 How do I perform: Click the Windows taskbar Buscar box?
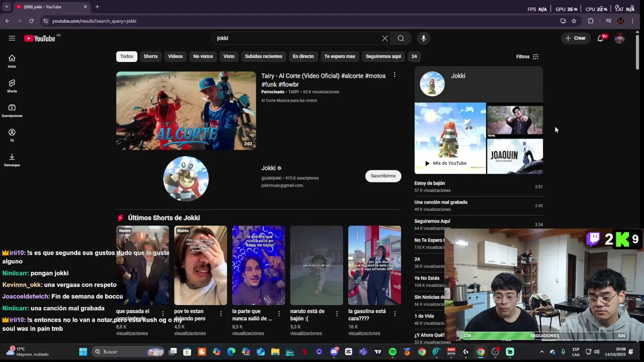pos(128,352)
